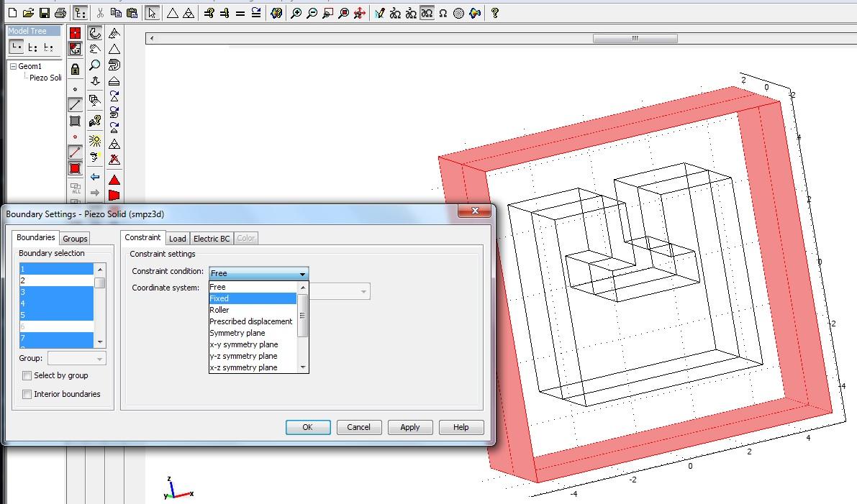This screenshot has height=504, width=857.
Task: Click first Model Tree view button
Action: click(x=17, y=47)
